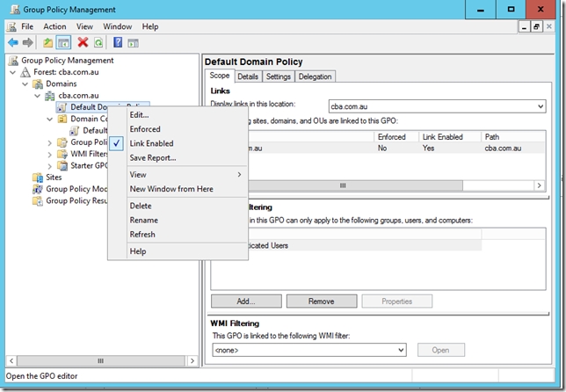Click the Forest triangle icon

tap(25, 72)
